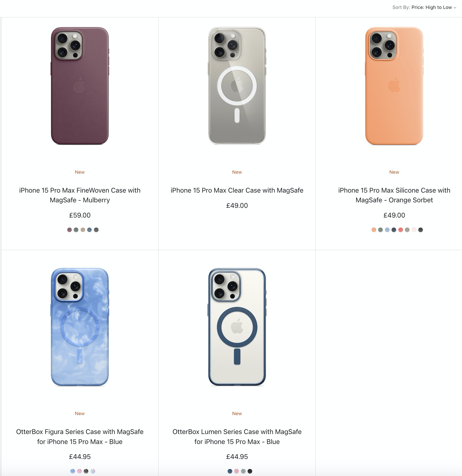462x476 pixels.
Task: Select the blue swatch under FineWoven case
Action: tap(89, 230)
